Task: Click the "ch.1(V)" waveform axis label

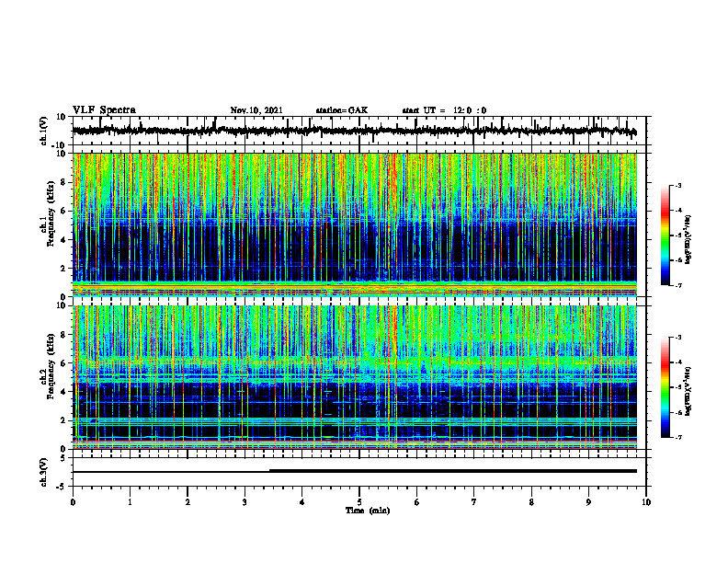Action: [x=44, y=131]
